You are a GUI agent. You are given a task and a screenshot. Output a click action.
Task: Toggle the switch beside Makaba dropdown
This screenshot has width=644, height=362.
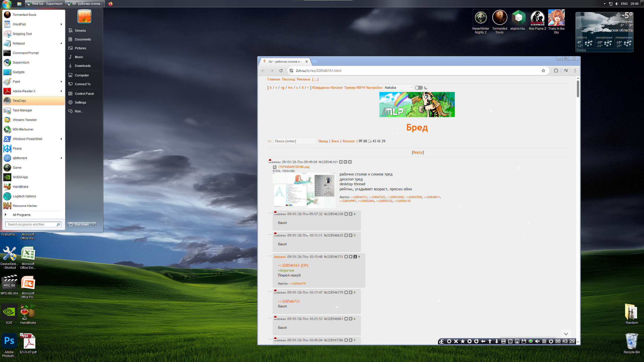point(419,88)
